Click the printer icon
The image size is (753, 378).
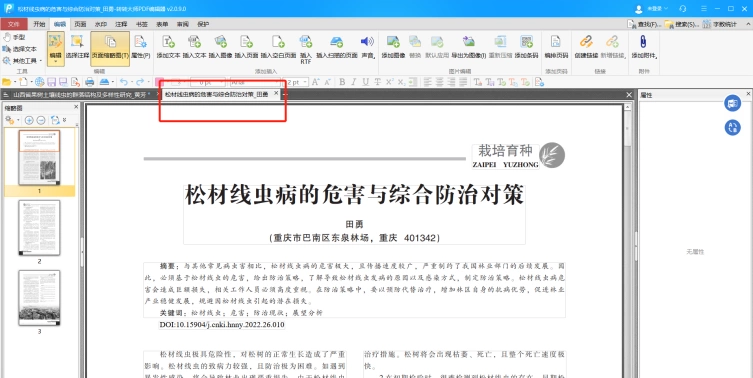tap(89, 82)
